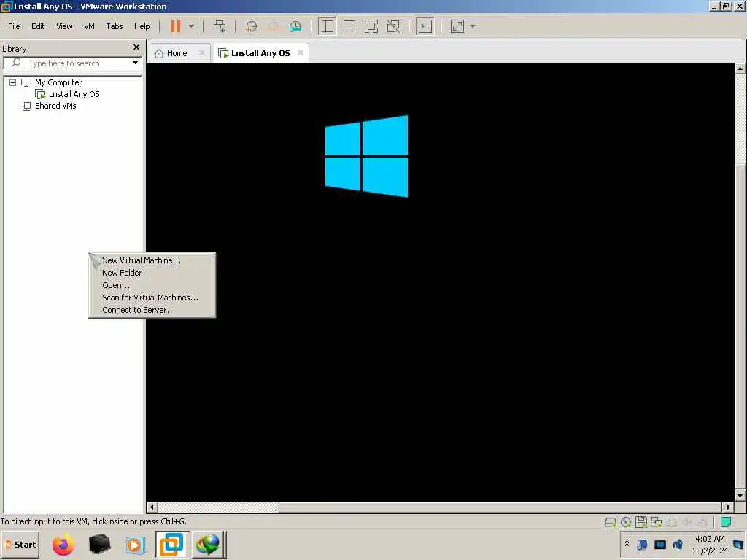The width and height of the screenshot is (747, 560).
Task: Enter full screen mode icon
Action: [x=371, y=26]
